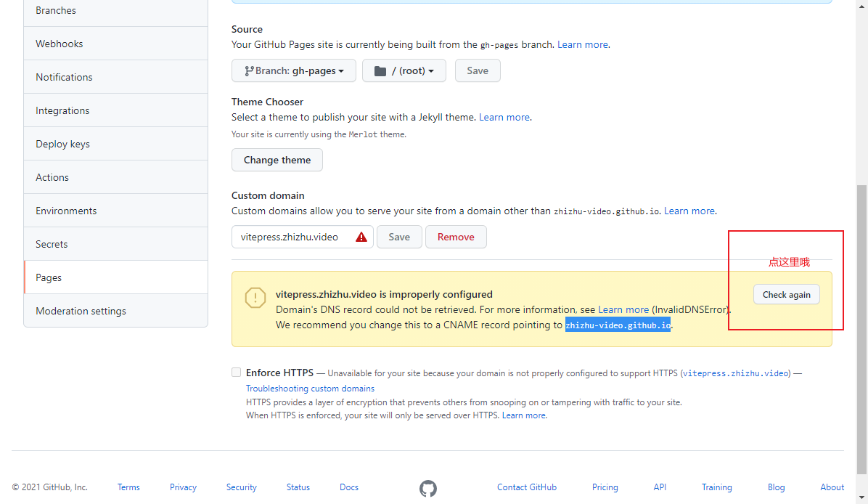The image size is (868, 504).
Task: Click the Check again button
Action: pyautogui.click(x=787, y=295)
